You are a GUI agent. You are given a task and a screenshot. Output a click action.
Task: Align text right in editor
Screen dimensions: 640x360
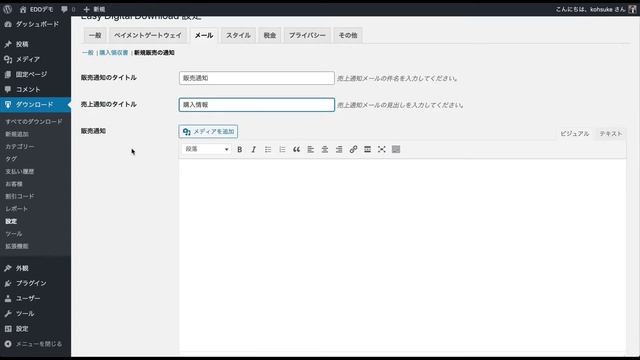pyautogui.click(x=339, y=149)
